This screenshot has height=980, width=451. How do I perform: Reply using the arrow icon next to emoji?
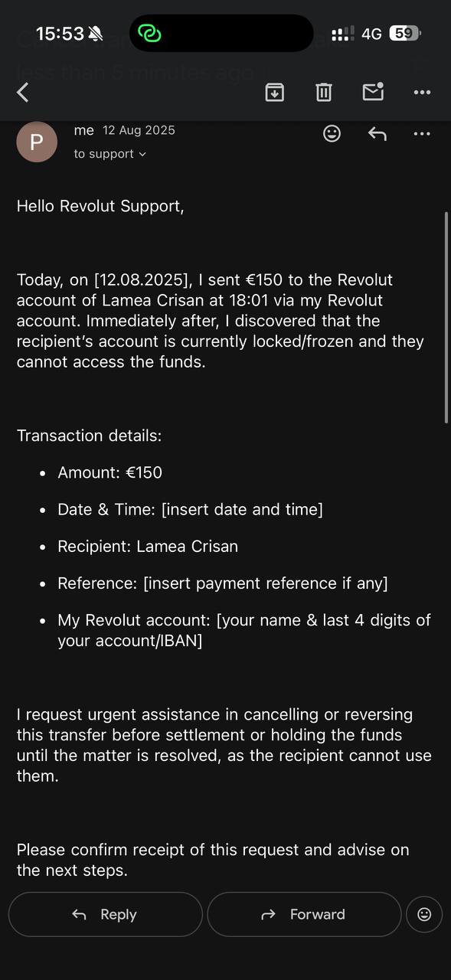[x=377, y=133]
